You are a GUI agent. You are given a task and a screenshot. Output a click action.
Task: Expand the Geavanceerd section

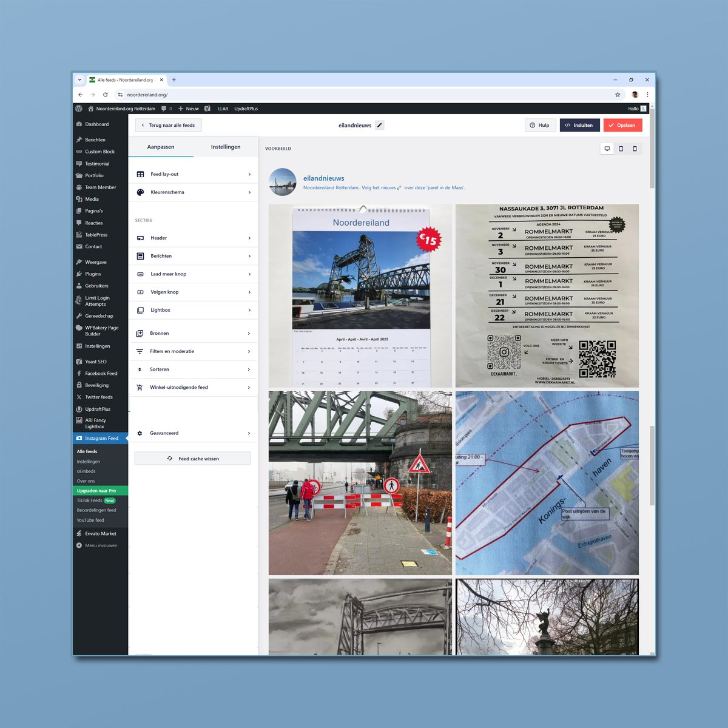166,433
